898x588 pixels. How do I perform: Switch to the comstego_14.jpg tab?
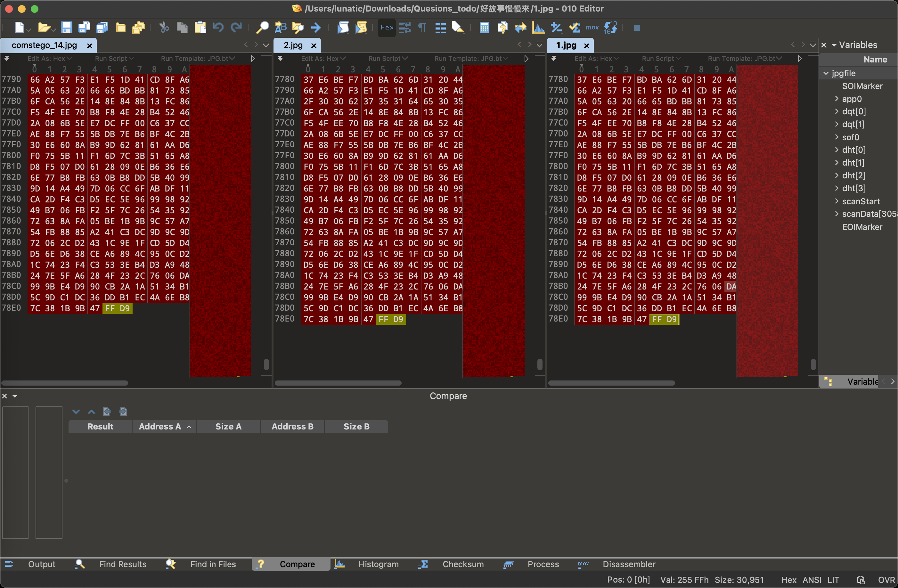point(44,45)
